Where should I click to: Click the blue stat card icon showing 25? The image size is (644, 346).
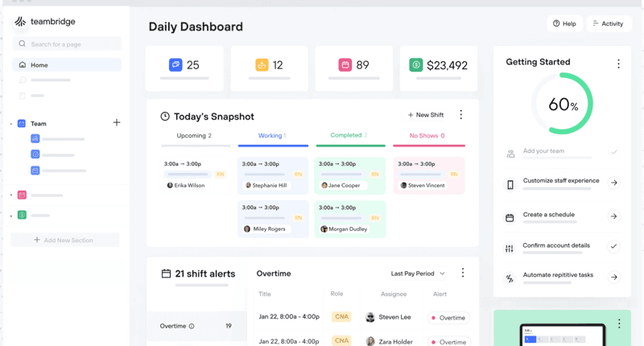175,65
